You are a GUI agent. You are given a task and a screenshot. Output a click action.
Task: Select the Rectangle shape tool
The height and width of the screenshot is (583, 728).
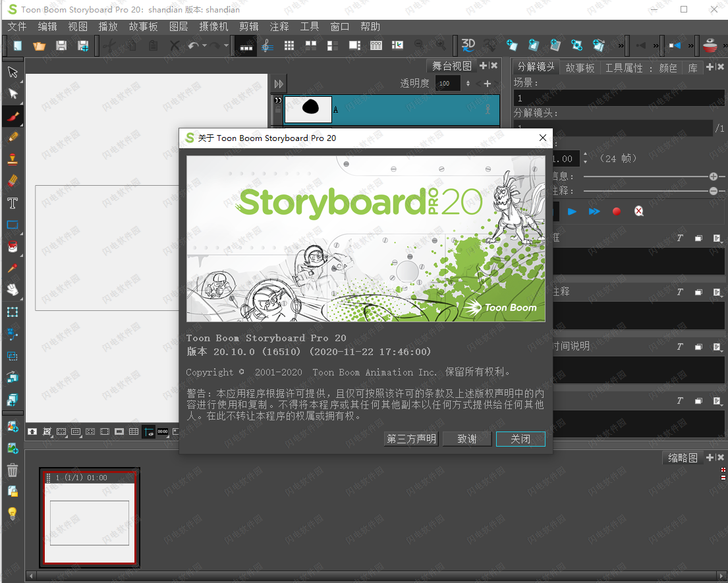click(13, 225)
